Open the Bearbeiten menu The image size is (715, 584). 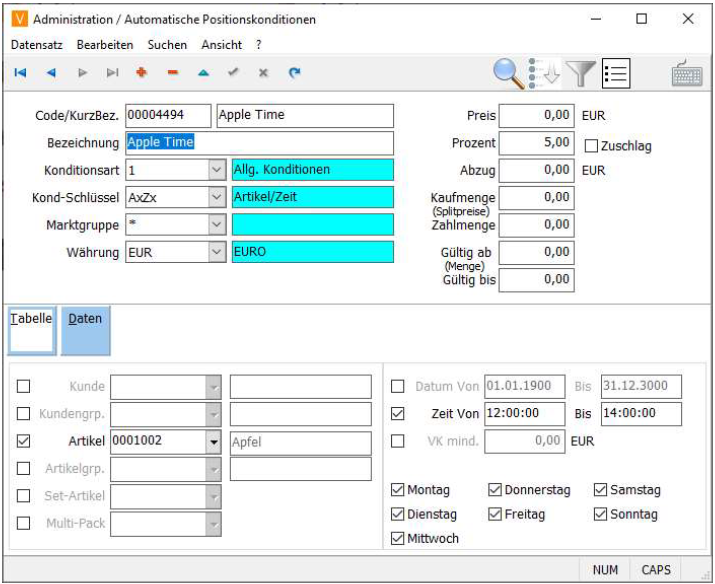105,45
